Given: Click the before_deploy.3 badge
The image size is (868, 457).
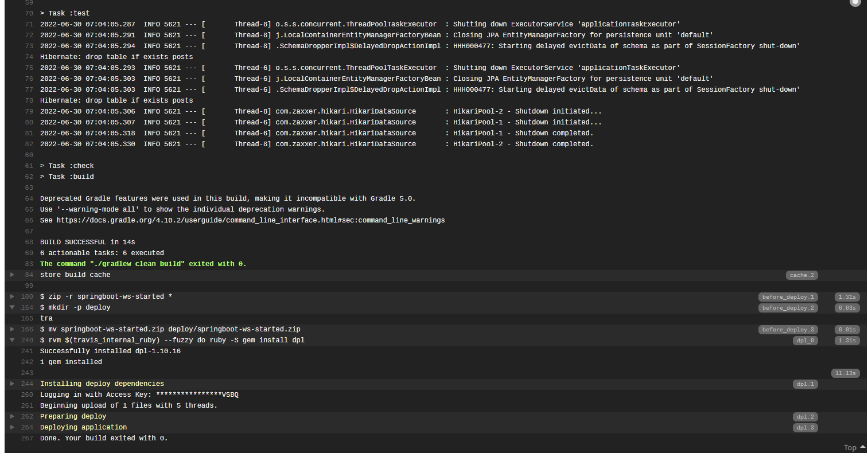Looking at the screenshot, I should click(x=788, y=330).
